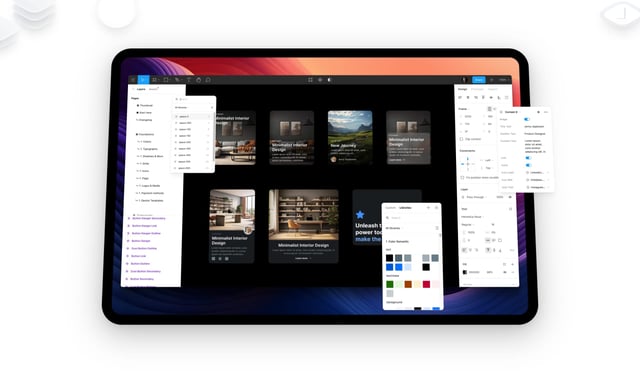Click the search field in spacing popup

[194, 99]
